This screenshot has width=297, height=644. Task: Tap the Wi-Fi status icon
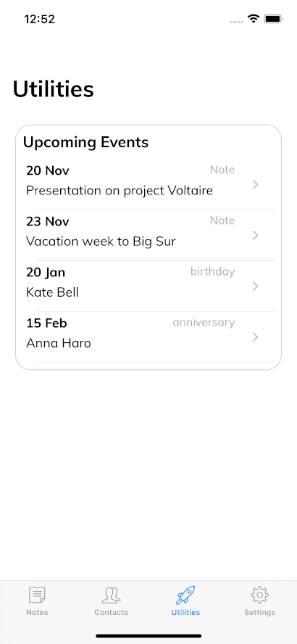(x=254, y=18)
